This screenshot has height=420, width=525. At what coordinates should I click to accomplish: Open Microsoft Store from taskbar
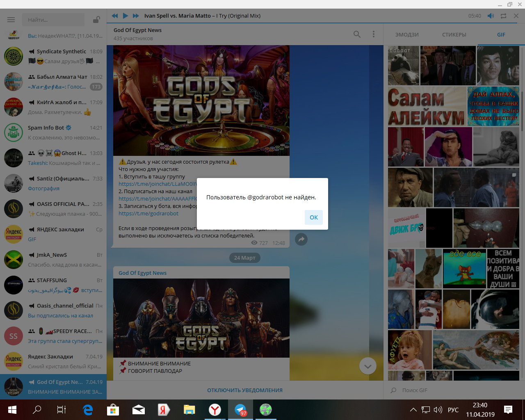tap(113, 410)
